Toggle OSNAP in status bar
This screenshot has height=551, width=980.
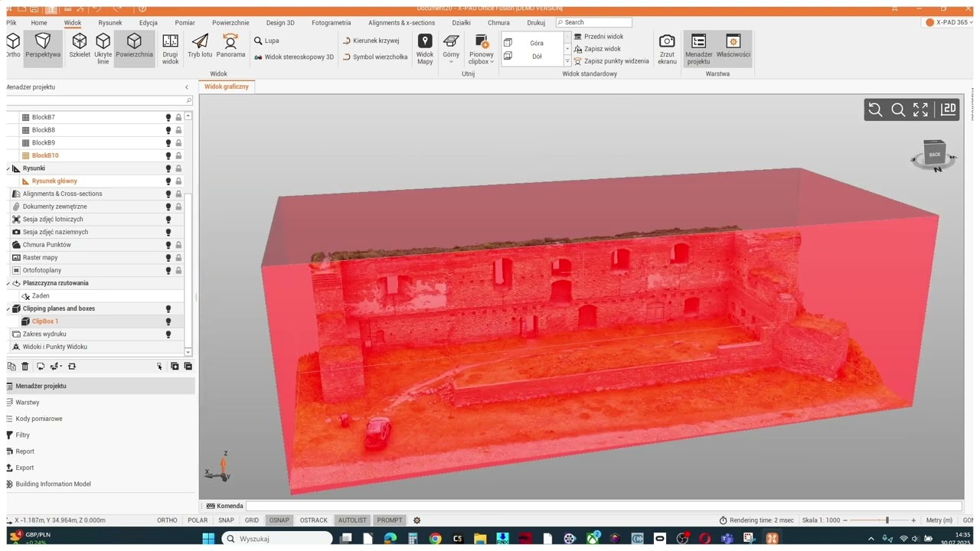coord(279,520)
